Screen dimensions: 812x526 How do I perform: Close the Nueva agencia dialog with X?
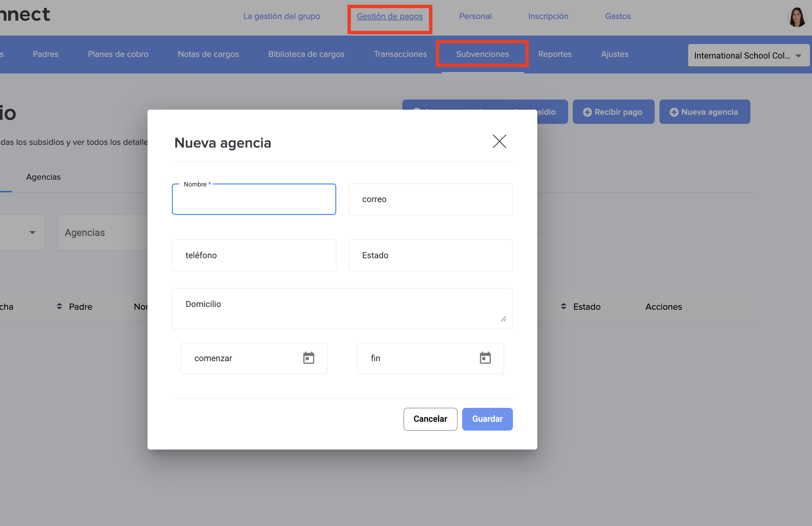click(x=499, y=141)
